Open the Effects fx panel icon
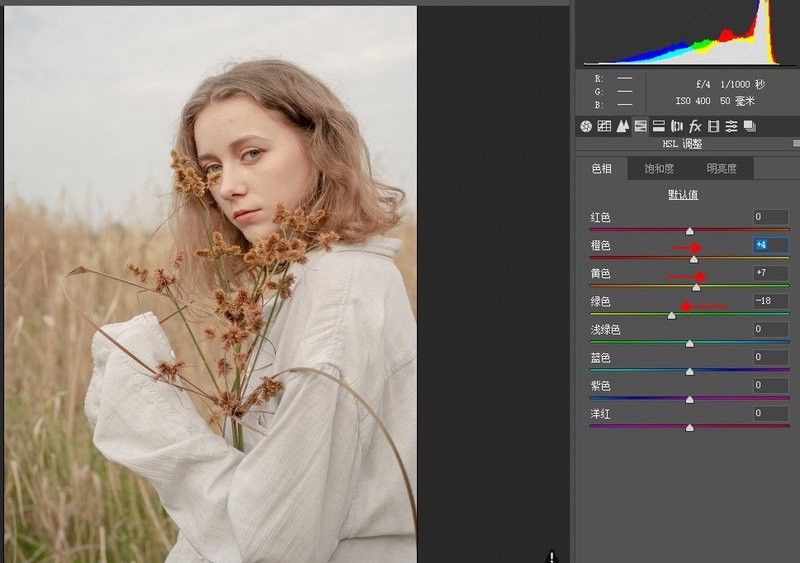This screenshot has height=563, width=800. point(695,126)
